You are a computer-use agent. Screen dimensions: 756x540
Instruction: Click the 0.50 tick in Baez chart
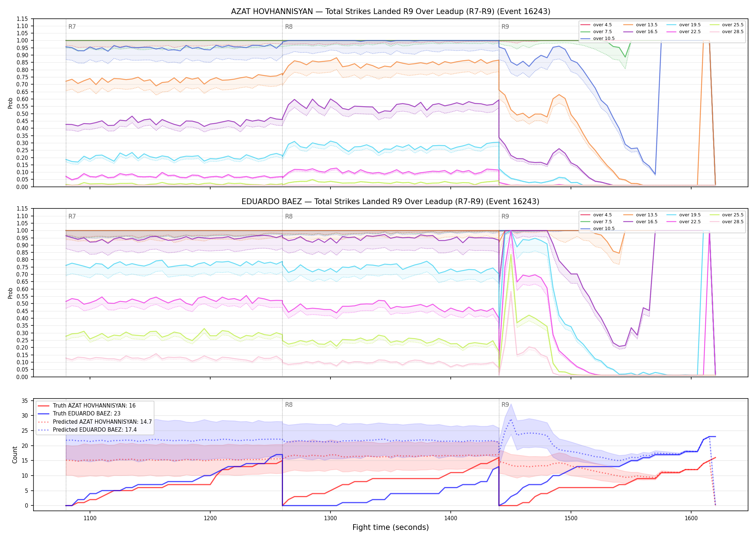coord(22,304)
